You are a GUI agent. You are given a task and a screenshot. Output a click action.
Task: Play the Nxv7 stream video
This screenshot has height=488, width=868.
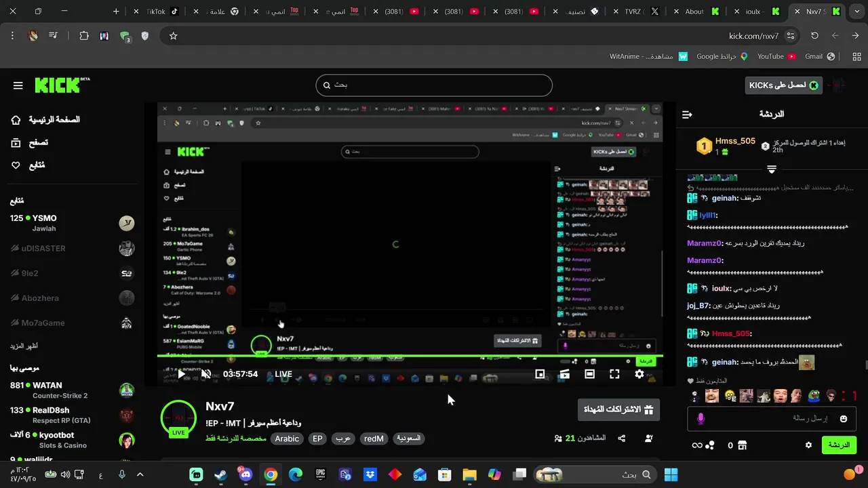pos(181,374)
